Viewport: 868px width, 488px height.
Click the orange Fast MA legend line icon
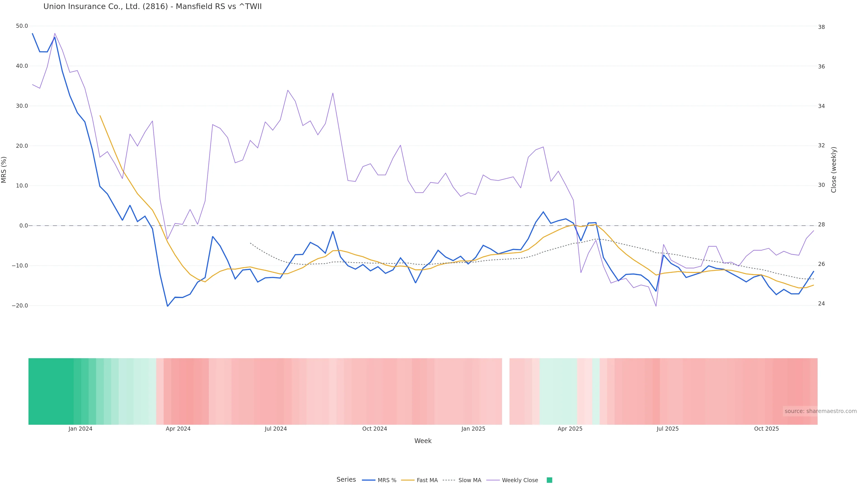click(408, 480)
